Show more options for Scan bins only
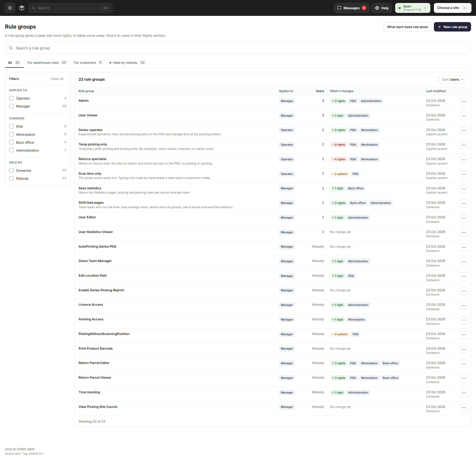The image size is (476, 462). click(x=464, y=174)
